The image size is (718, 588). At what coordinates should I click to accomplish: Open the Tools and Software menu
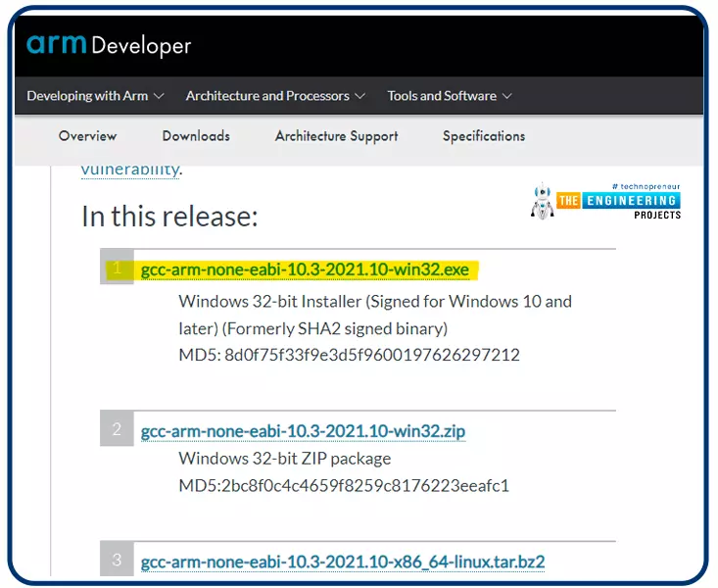pos(442,96)
